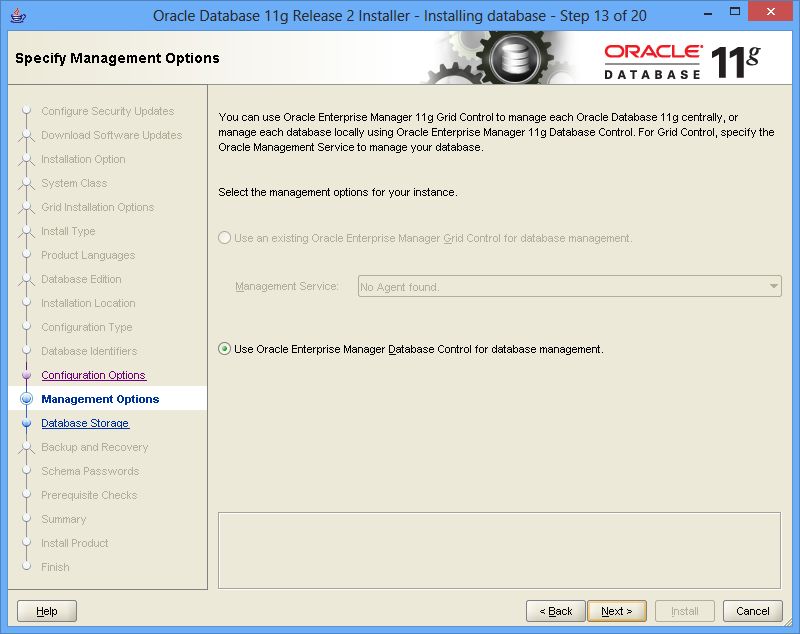Click the Java icon in title bar
800x634 pixels.
tap(18, 15)
